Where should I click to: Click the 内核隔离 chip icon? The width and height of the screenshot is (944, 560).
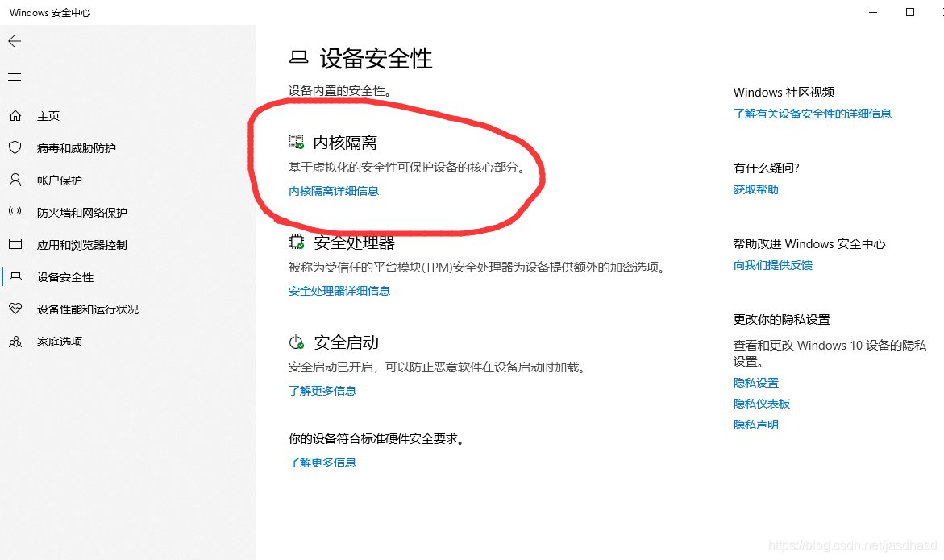pos(296,142)
